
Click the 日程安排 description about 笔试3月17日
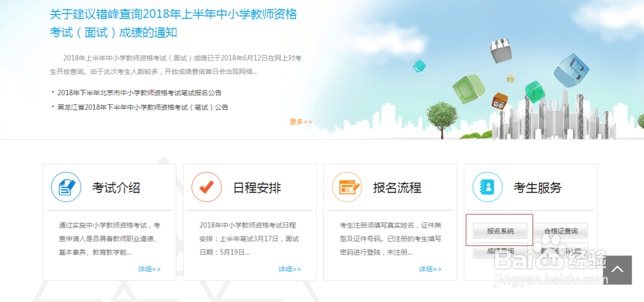click(x=248, y=239)
